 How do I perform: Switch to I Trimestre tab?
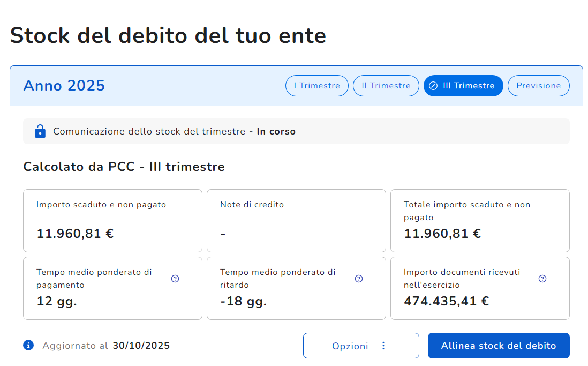click(x=316, y=86)
